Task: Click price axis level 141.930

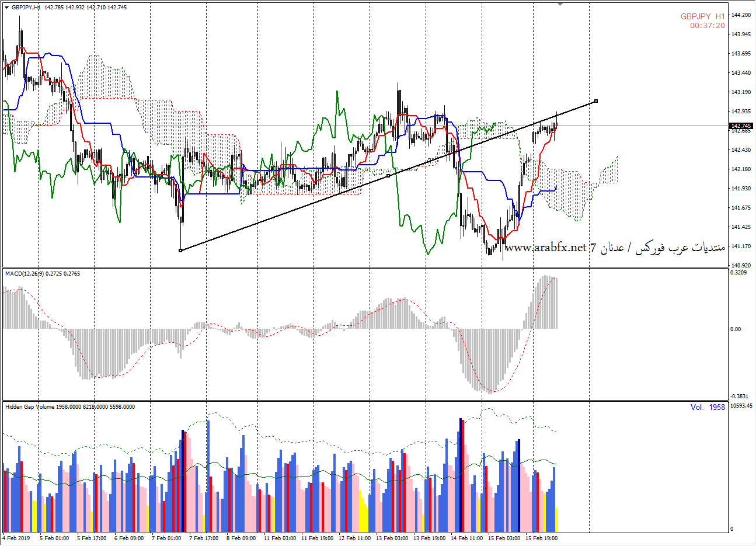Action: [741, 189]
